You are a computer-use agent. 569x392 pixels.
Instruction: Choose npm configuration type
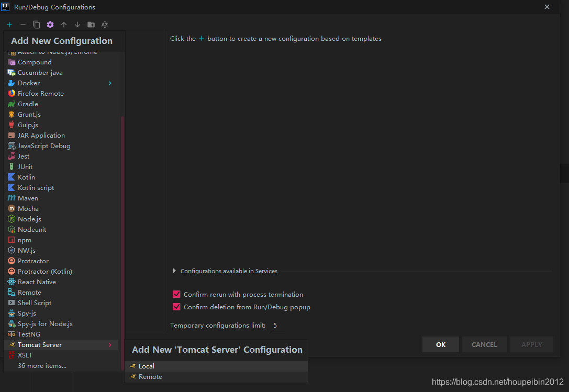tap(61, 240)
